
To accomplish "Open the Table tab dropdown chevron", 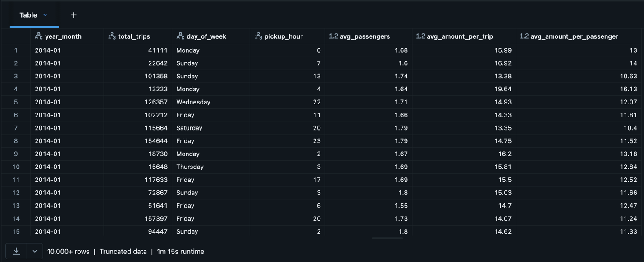I will point(45,15).
